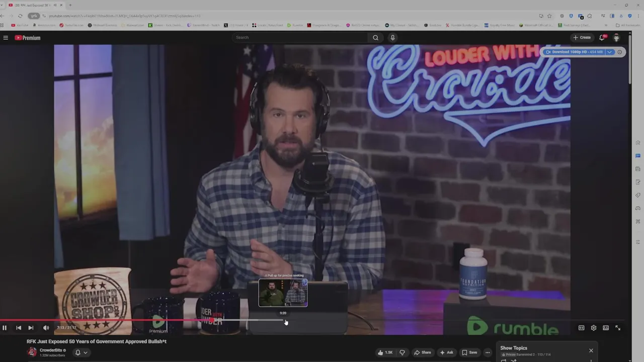Viewport: 644px width, 362px height.
Task: Click Download 1080p HD button
Action: 574,52
